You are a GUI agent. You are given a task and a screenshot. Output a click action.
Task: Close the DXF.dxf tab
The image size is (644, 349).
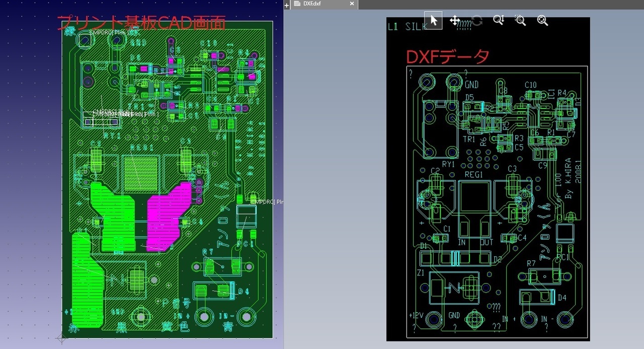pyautogui.click(x=352, y=4)
